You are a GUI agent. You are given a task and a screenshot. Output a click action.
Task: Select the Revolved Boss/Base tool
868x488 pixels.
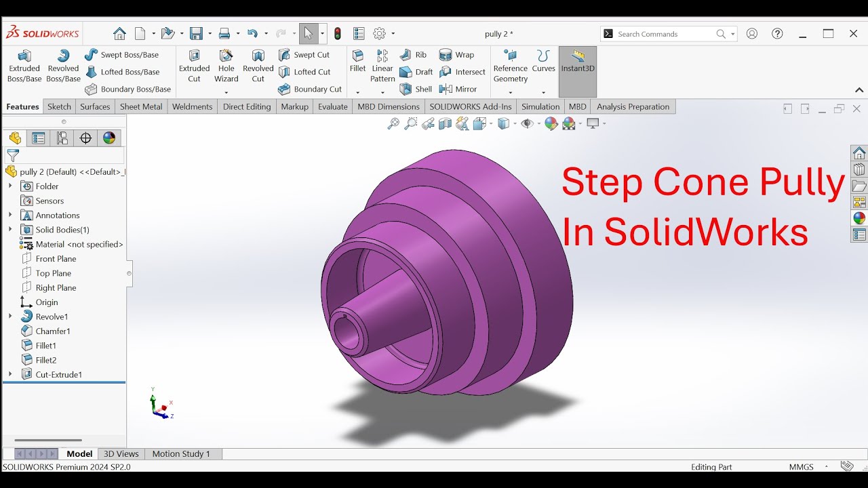click(64, 66)
